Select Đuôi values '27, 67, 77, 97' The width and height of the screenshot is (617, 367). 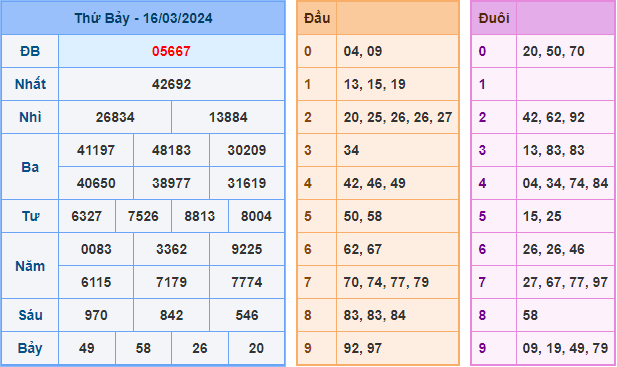click(x=565, y=282)
